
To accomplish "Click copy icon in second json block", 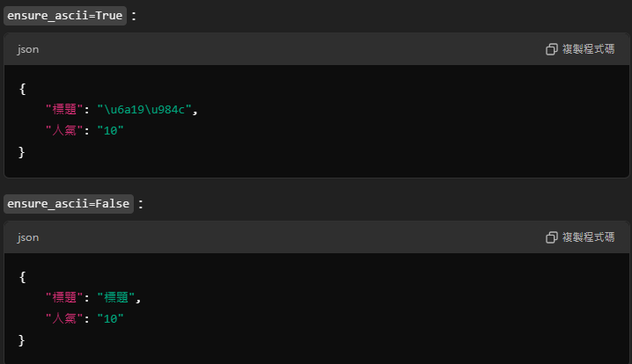I will click(x=551, y=237).
